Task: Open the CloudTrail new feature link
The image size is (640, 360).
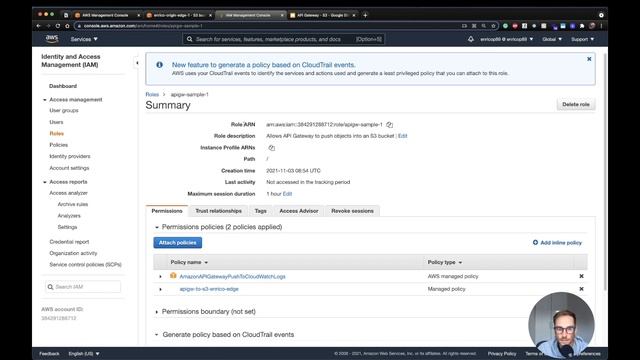Action: click(263, 64)
